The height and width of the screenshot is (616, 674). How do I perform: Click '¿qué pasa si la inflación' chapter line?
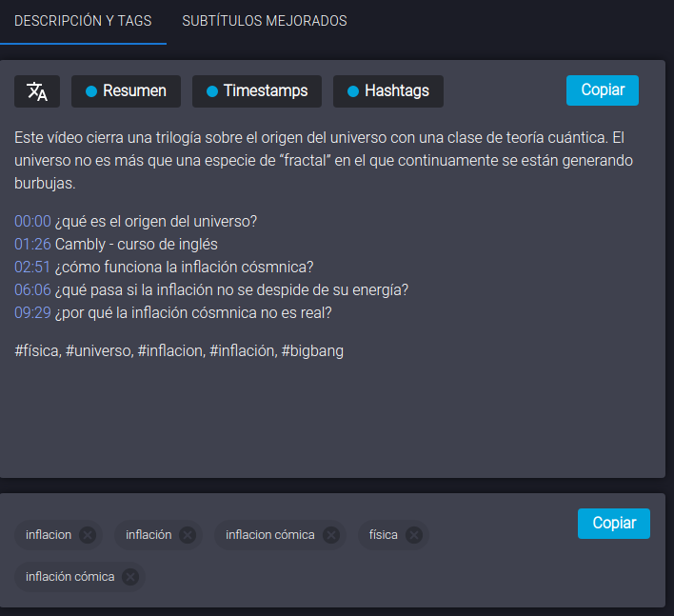point(231,289)
